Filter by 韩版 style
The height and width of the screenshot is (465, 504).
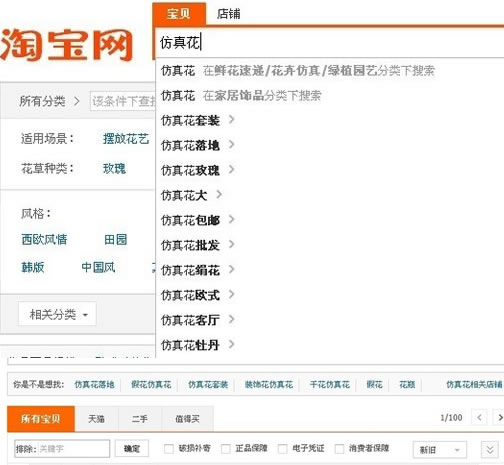click(x=32, y=267)
